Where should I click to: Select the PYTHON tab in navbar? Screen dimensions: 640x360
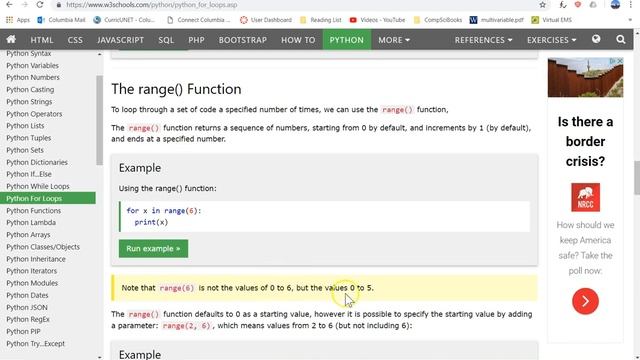[x=347, y=40]
